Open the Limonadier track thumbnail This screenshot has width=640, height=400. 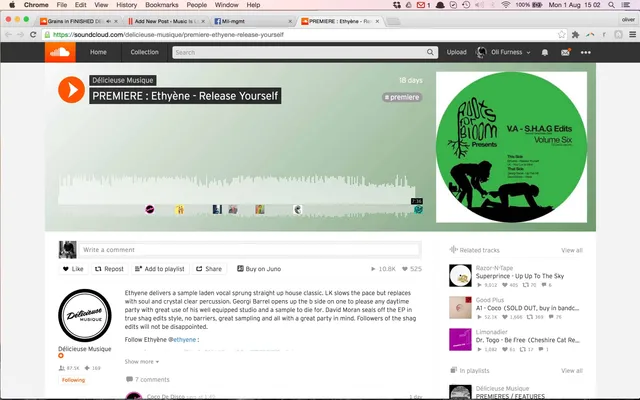point(460,340)
